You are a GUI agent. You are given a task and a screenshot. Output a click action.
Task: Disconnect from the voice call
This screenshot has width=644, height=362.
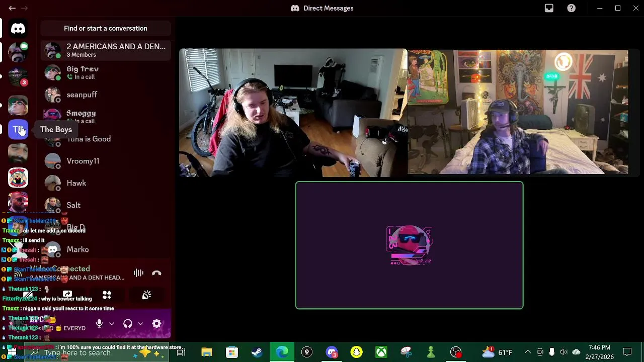click(x=156, y=273)
